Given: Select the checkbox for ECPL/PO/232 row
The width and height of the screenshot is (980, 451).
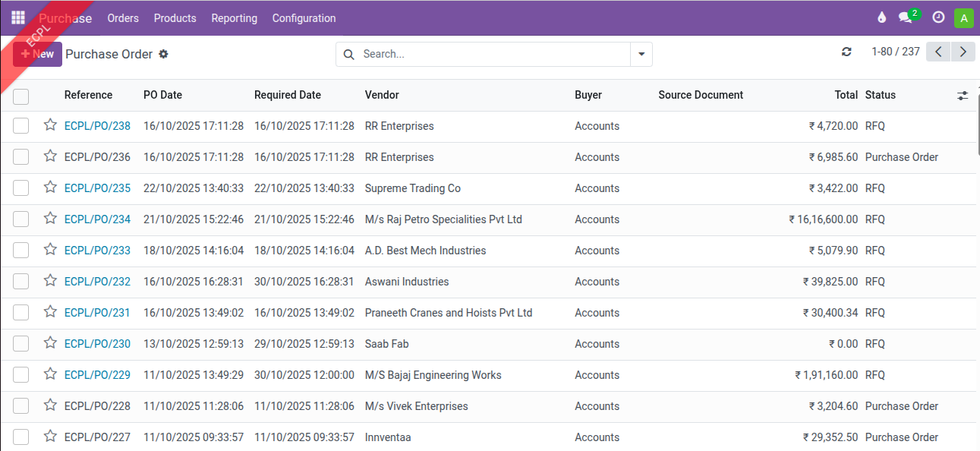Looking at the screenshot, I should point(21,282).
